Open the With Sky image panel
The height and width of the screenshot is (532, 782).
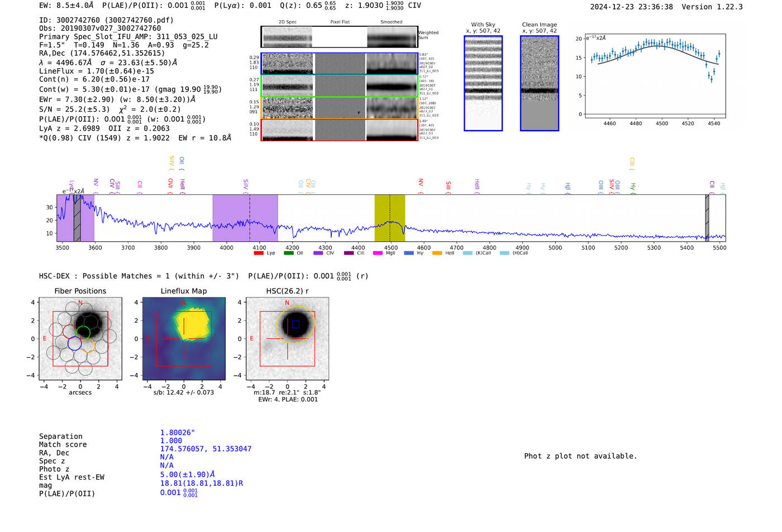pyautogui.click(x=483, y=83)
